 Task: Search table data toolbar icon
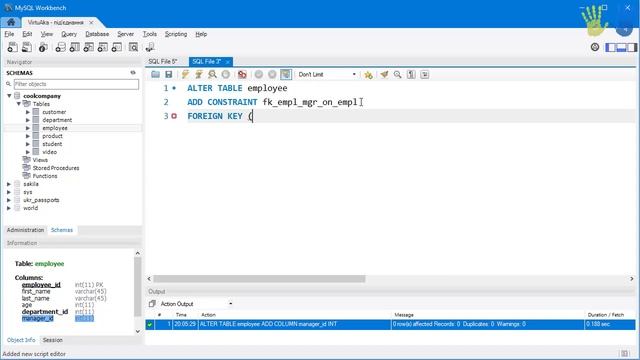coord(133,47)
